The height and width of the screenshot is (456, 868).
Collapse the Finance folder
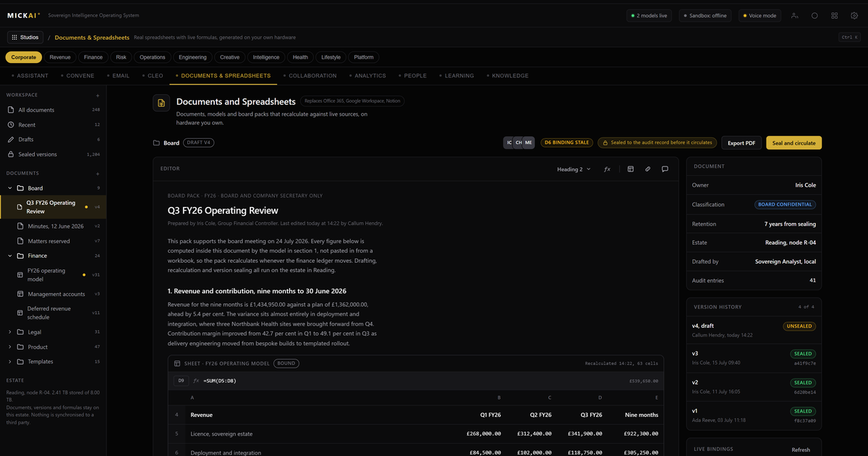10,256
